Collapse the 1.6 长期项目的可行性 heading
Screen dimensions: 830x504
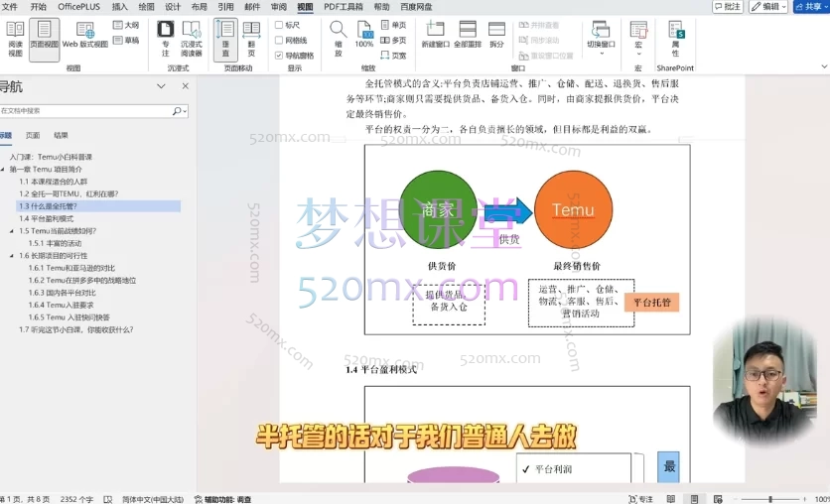[12, 256]
